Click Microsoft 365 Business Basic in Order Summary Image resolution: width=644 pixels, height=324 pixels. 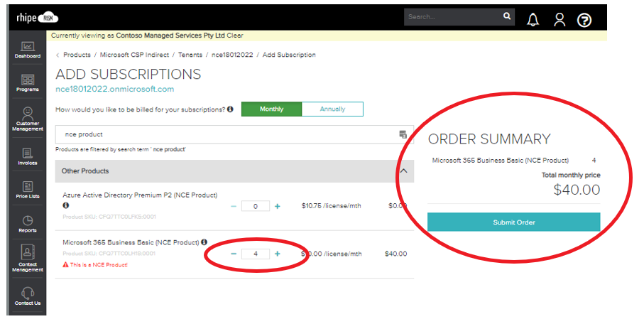501,160
